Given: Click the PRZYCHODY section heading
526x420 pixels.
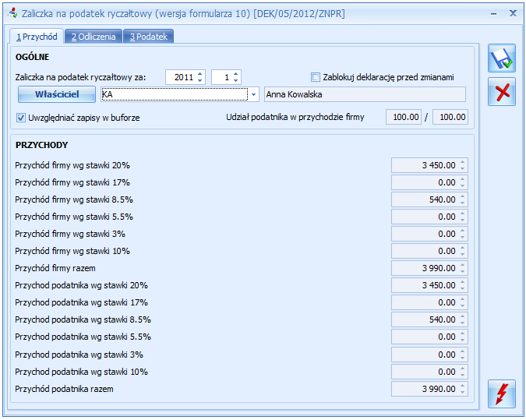Looking at the screenshot, I should (41, 145).
